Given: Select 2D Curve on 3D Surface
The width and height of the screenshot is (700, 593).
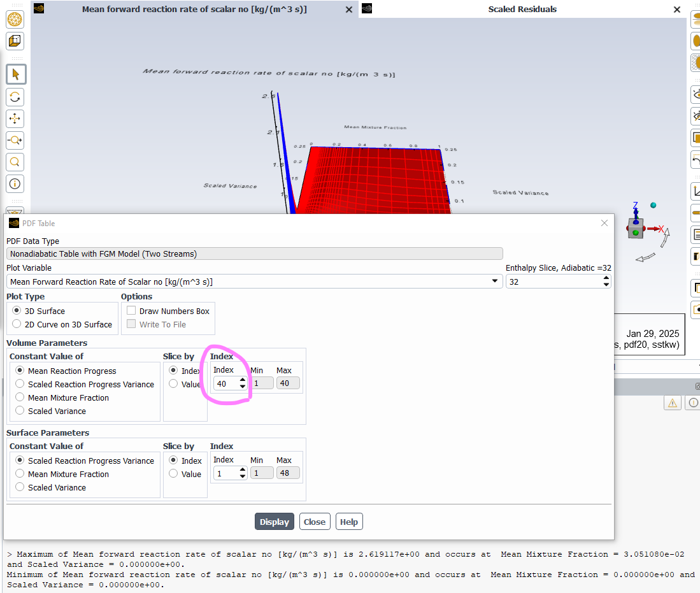Looking at the screenshot, I should click(x=17, y=324).
